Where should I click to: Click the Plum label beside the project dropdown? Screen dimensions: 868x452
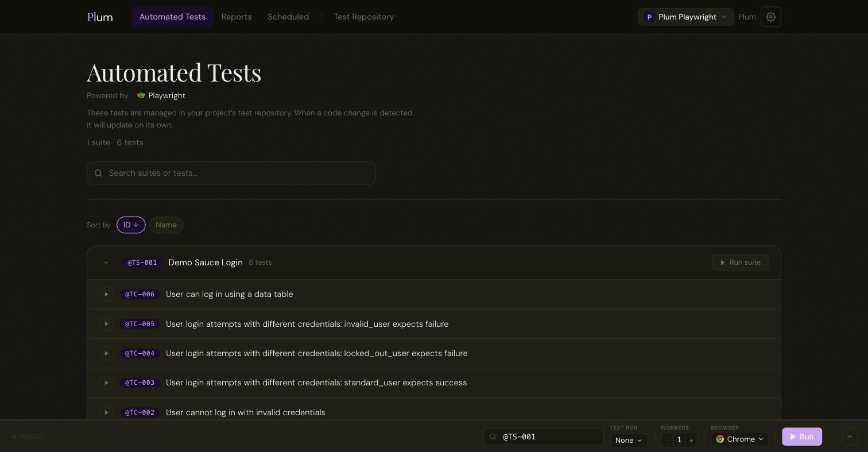coord(747,17)
